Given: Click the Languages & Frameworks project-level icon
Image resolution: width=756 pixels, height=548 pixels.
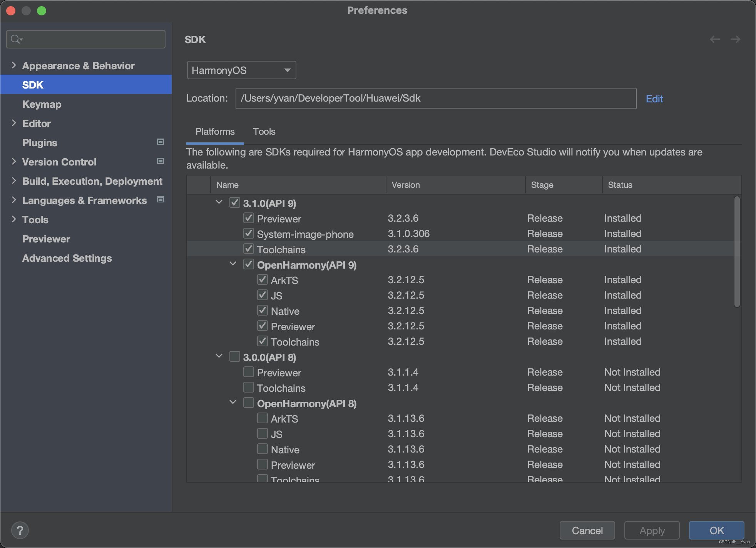Looking at the screenshot, I should (161, 200).
